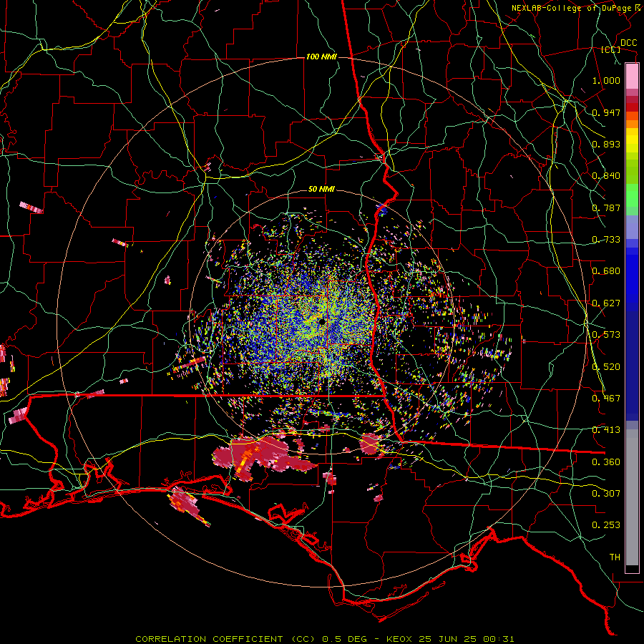Select the 0.893 scale value

tap(606, 144)
